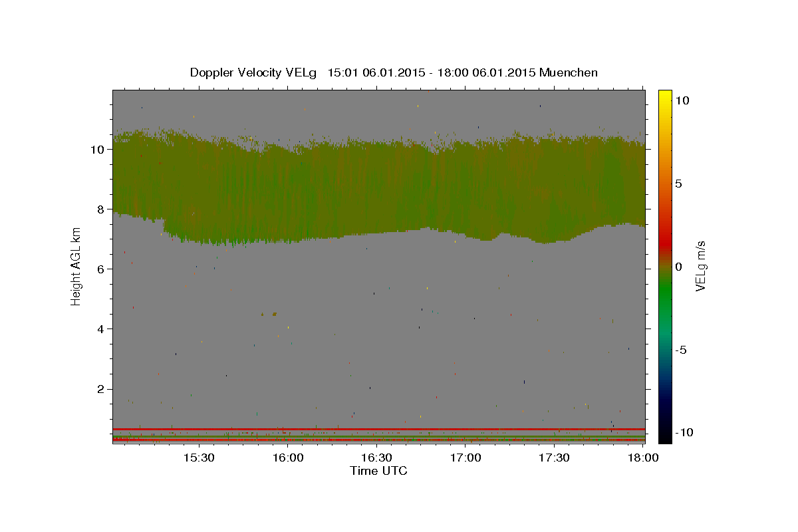798x532 pixels.
Task: Select the 'Muenchen' station name in the title
Action: [569, 72]
